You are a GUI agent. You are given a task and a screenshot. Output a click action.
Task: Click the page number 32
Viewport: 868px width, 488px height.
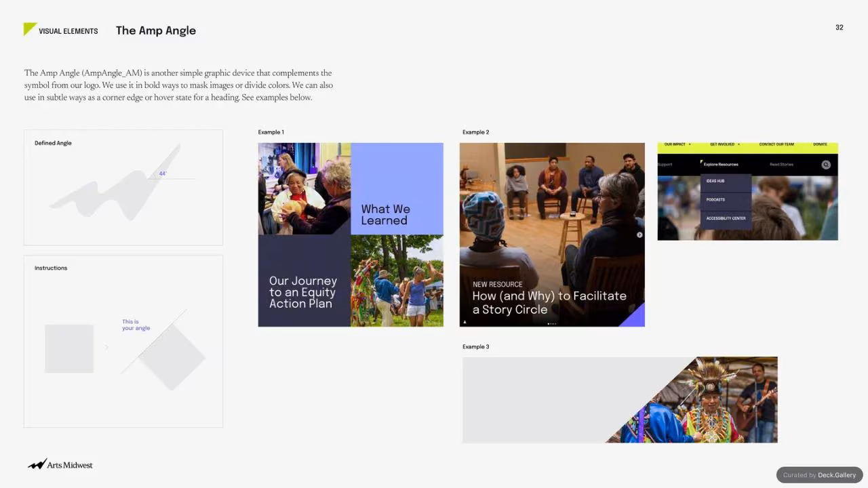point(840,28)
